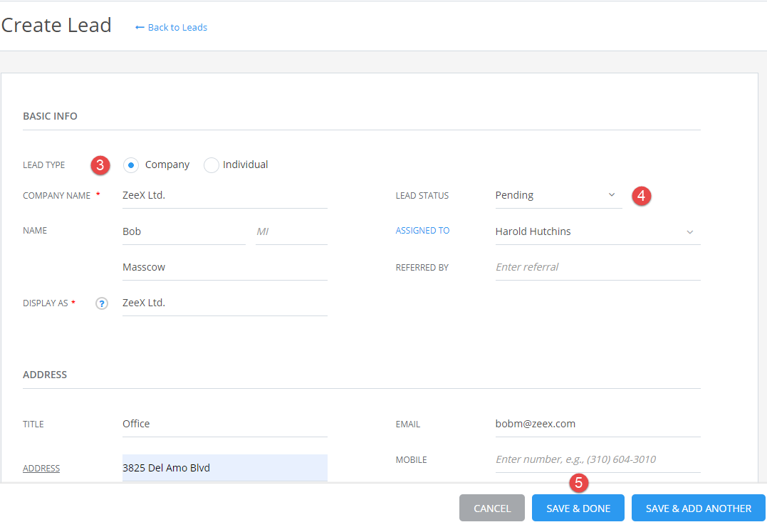Select the Individual lead type radio button
The width and height of the screenshot is (767, 532).
[x=212, y=165]
